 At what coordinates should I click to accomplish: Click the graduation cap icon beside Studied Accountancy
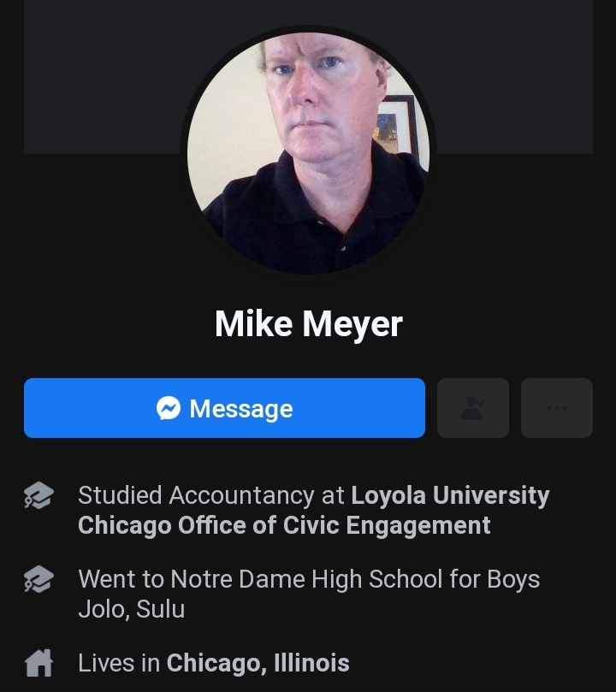38,495
